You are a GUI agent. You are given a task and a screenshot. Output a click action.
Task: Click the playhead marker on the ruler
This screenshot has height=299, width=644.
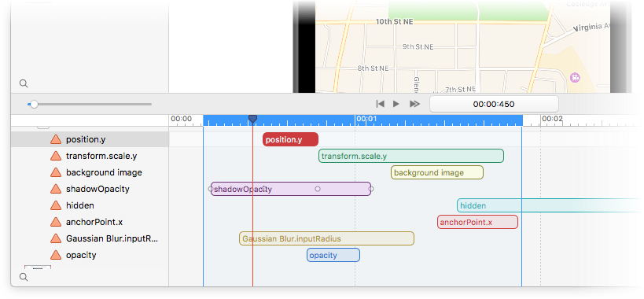[x=252, y=119]
